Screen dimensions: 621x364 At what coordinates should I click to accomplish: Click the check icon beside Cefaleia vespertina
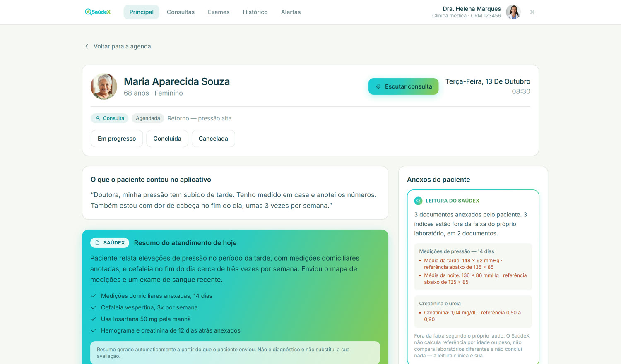click(94, 307)
